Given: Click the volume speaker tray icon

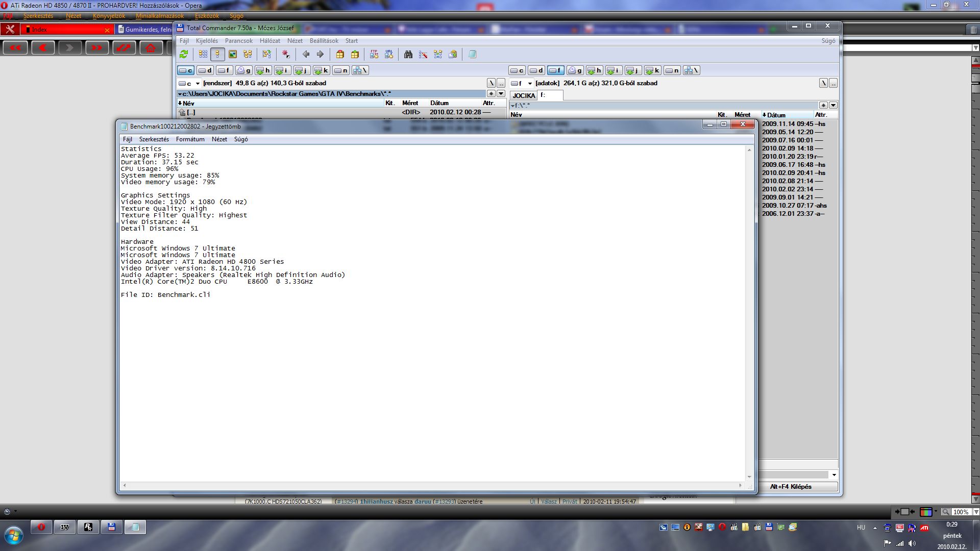Looking at the screenshot, I should pos(912,543).
